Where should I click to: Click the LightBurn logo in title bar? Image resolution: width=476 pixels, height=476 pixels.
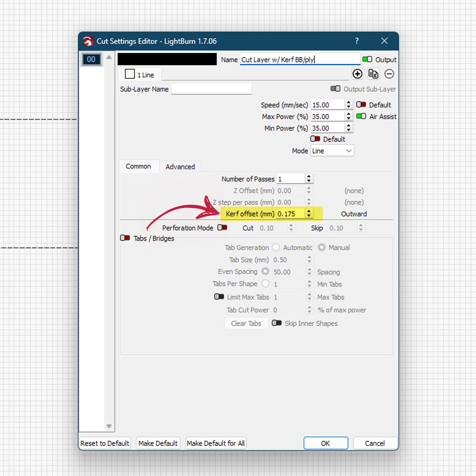click(88, 41)
